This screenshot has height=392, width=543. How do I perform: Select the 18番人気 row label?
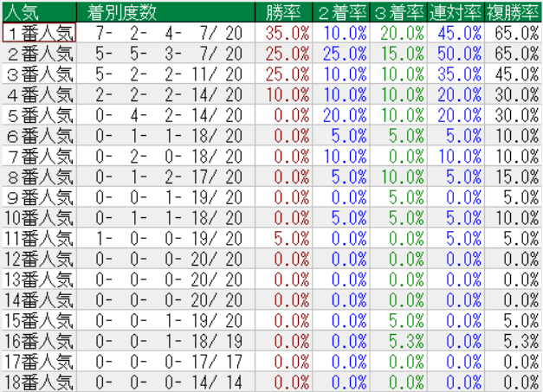39,382
